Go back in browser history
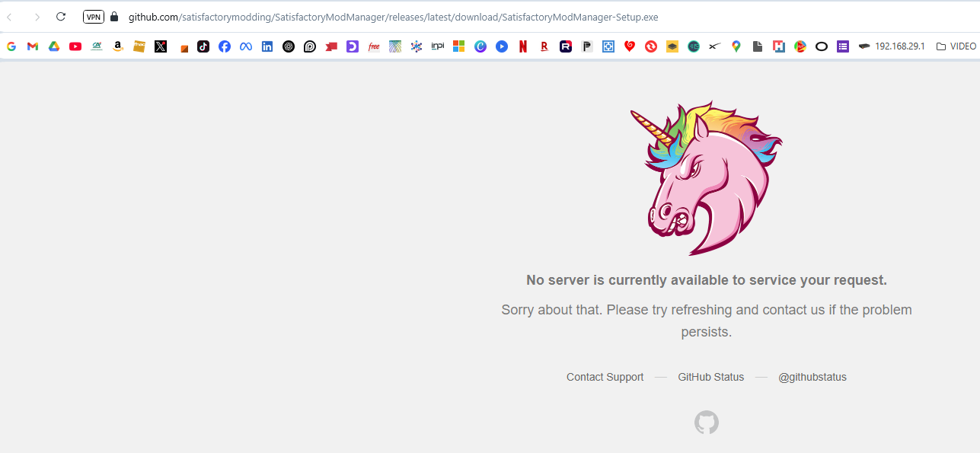Image resolution: width=980 pixels, height=453 pixels. coord(10,17)
